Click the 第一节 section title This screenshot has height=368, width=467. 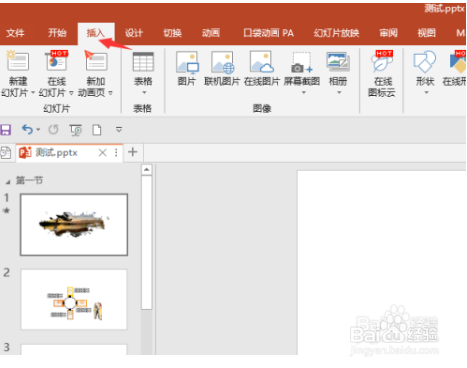29,181
